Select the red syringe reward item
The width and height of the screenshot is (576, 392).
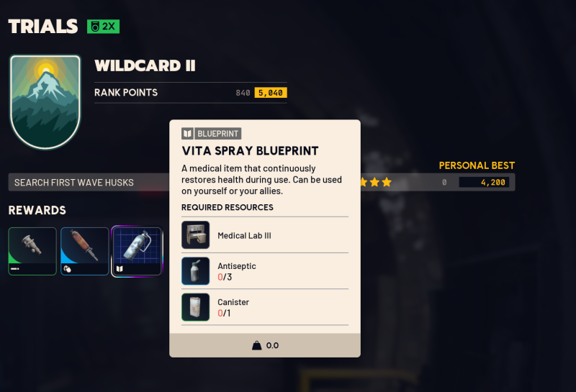click(85, 252)
